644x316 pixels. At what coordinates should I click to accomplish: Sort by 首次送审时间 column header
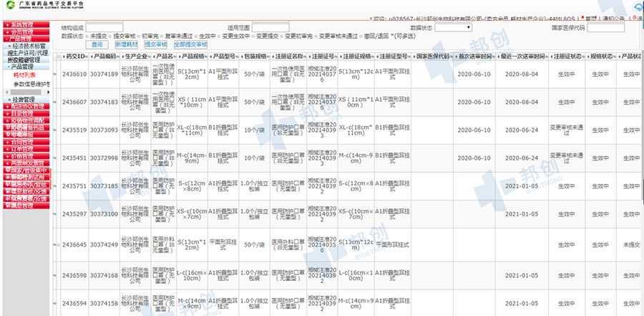(474, 56)
